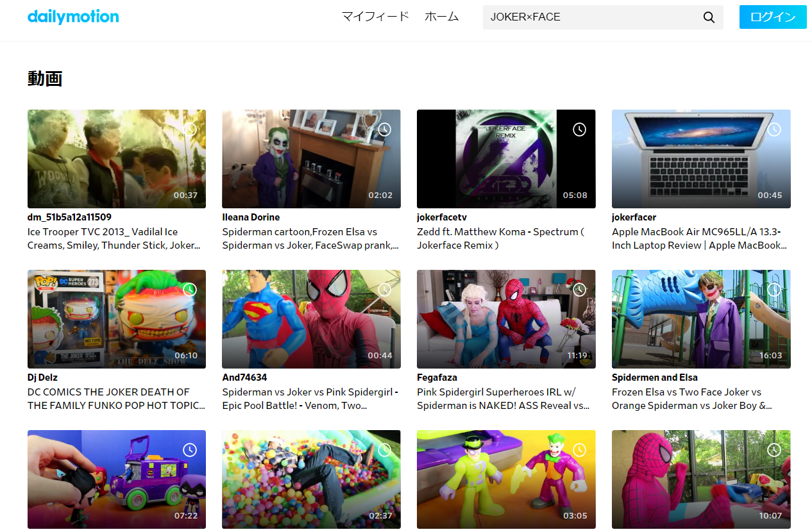
Task: Click the Dailymotion logo
Action: (73, 17)
